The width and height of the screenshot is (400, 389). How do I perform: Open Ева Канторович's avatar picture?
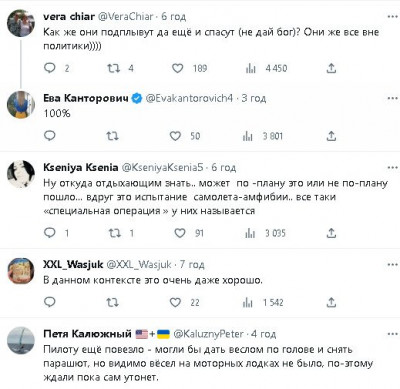coord(21,105)
